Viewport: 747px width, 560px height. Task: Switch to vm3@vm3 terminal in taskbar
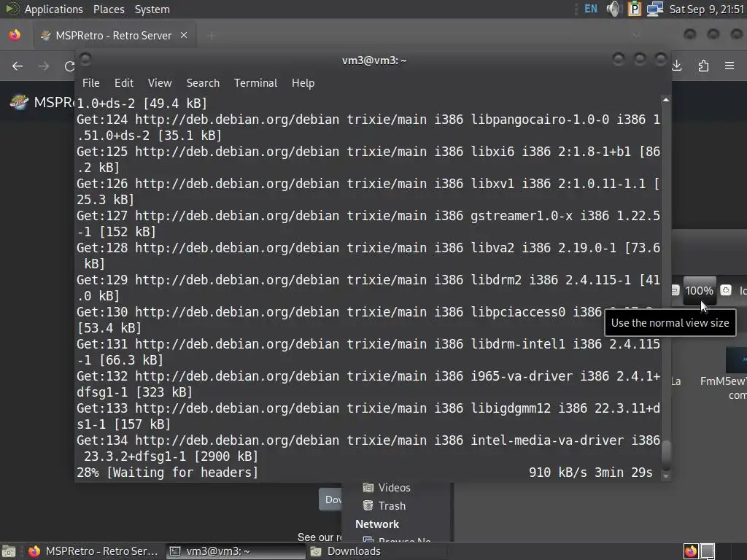236,551
